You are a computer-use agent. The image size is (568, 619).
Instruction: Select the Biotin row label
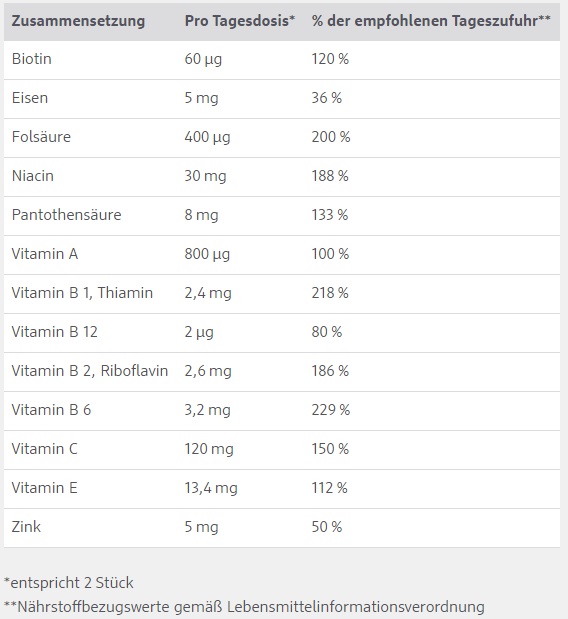tap(32, 59)
